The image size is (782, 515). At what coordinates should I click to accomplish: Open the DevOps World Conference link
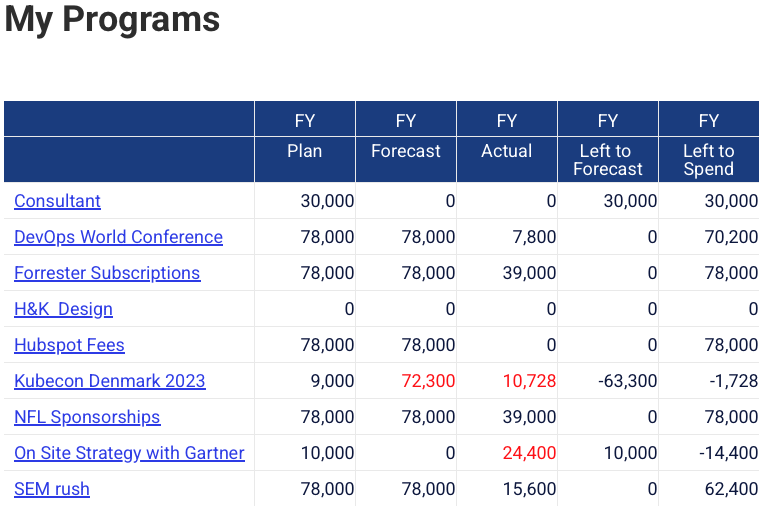click(118, 237)
